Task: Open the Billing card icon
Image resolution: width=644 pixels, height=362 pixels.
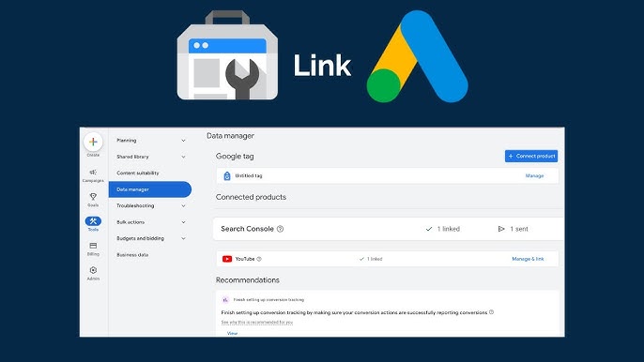Action: [93, 246]
